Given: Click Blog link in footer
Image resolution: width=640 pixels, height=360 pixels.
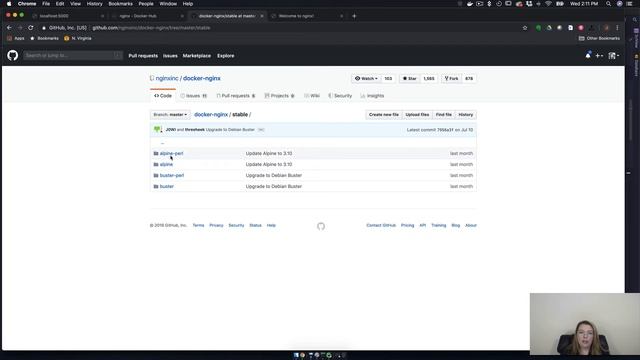Looking at the screenshot, I should [x=456, y=225].
